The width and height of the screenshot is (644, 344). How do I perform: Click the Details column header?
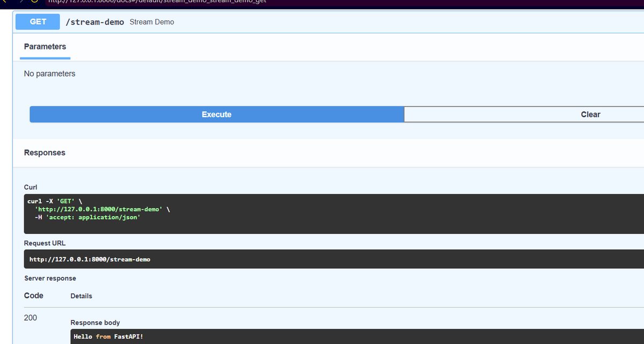point(81,296)
